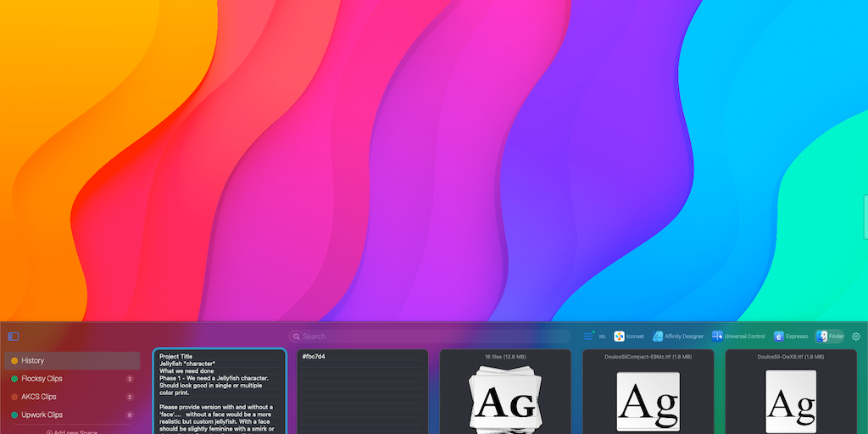The width and height of the screenshot is (868, 434).
Task: Open Paste settings gear icon
Action: click(x=856, y=336)
